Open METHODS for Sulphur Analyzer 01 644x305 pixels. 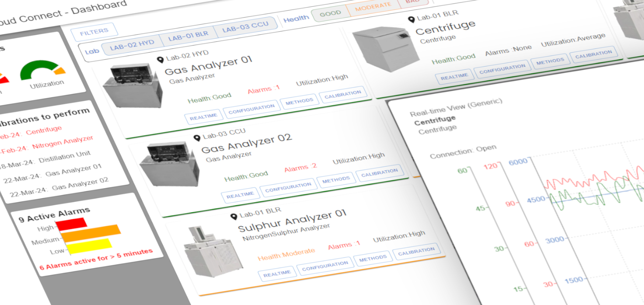coord(373,258)
